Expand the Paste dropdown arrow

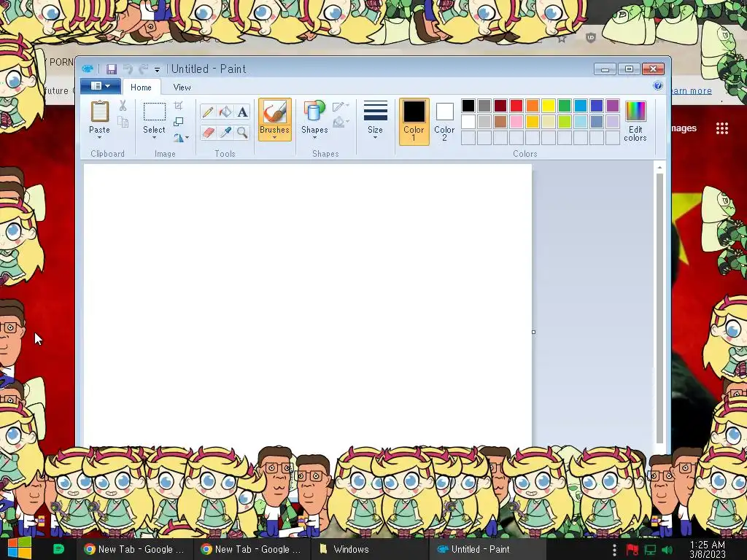pyautogui.click(x=99, y=138)
